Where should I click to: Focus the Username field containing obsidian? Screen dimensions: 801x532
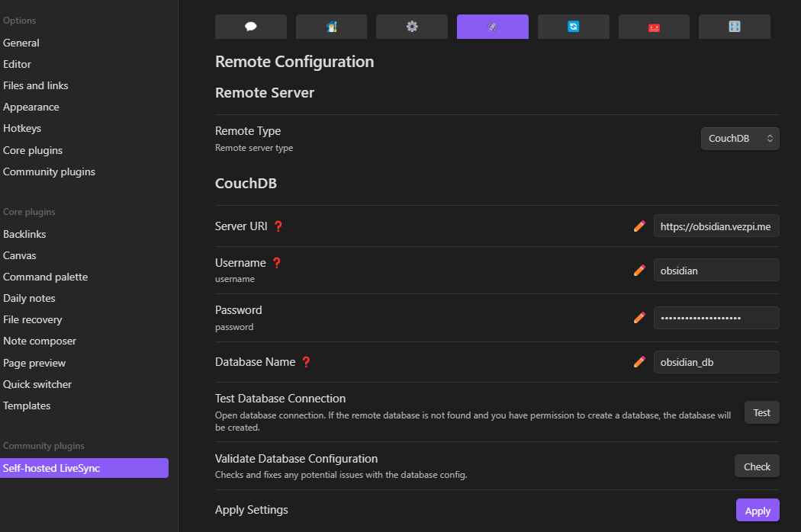coord(716,271)
